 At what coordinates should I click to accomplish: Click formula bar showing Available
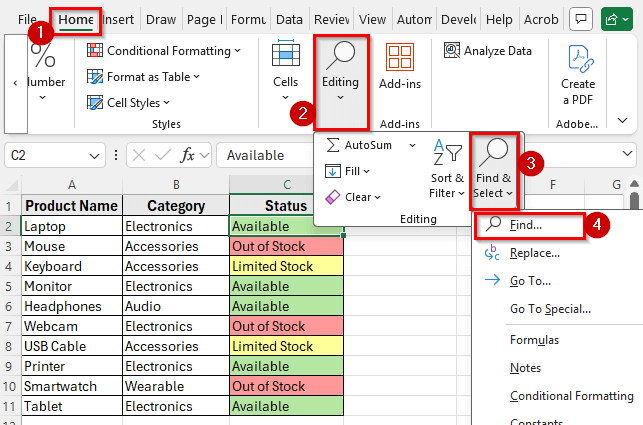[267, 155]
